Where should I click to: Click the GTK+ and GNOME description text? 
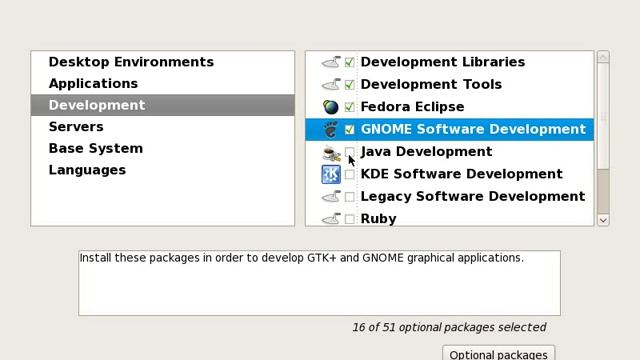302,258
